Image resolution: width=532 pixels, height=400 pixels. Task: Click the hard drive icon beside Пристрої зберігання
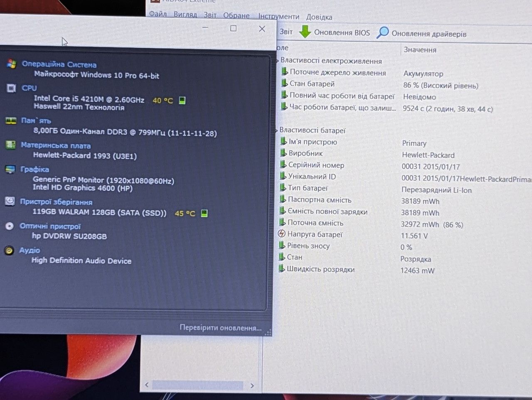click(x=10, y=201)
